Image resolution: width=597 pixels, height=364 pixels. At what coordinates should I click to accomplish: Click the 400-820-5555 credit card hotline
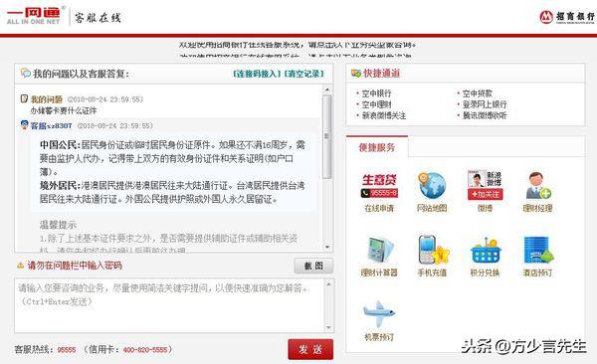pos(145,349)
